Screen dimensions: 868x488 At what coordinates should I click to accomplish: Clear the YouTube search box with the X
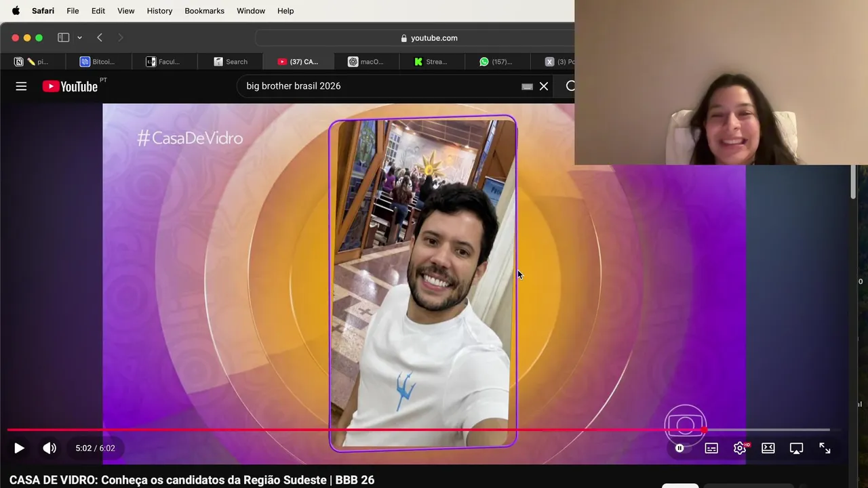(x=544, y=86)
